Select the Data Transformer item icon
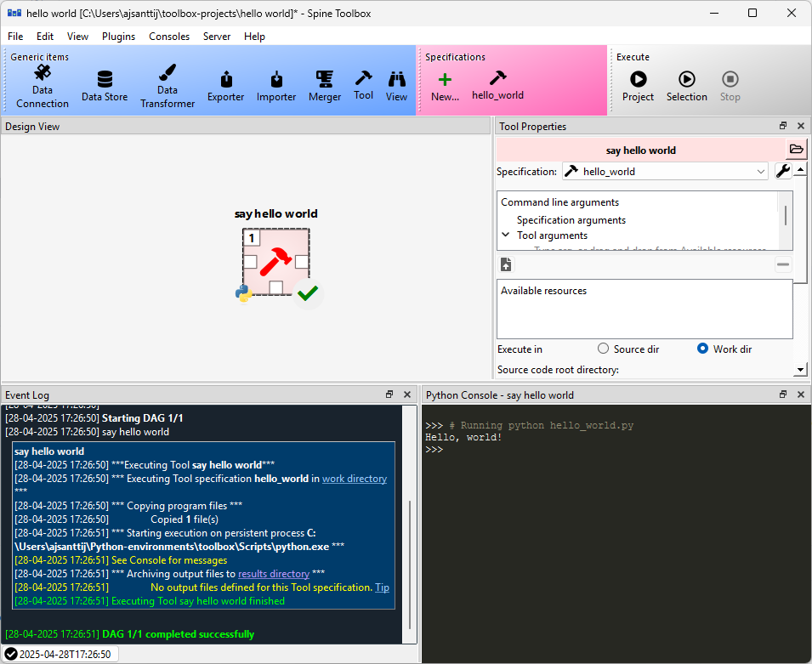Viewport: 812px width, 664px height. [x=168, y=73]
